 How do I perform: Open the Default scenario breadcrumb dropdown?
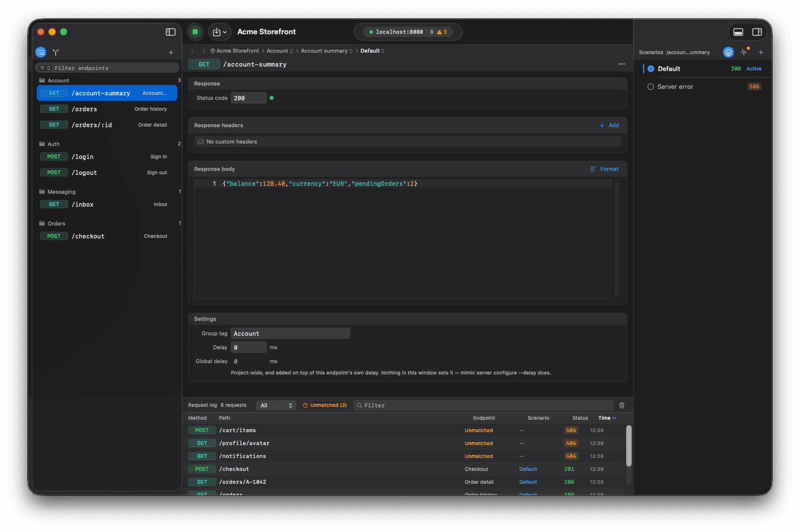click(372, 51)
